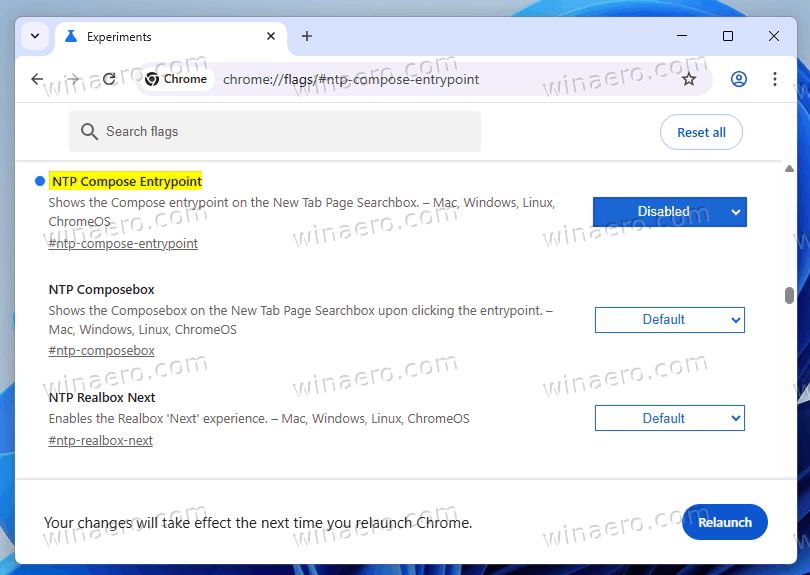Viewport: 810px width, 575px height.
Task: Open the profile avatar menu
Action: point(739,79)
